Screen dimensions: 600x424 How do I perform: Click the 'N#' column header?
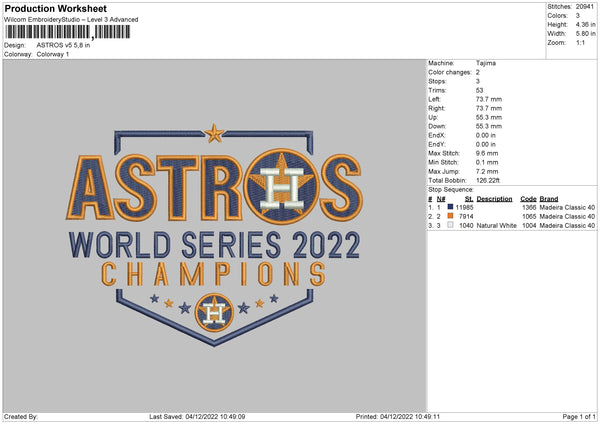441,199
